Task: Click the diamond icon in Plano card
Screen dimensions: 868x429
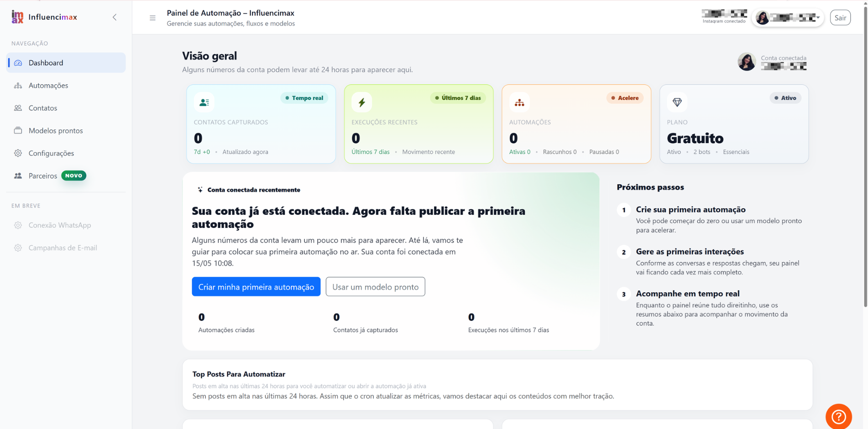Action: pos(677,102)
